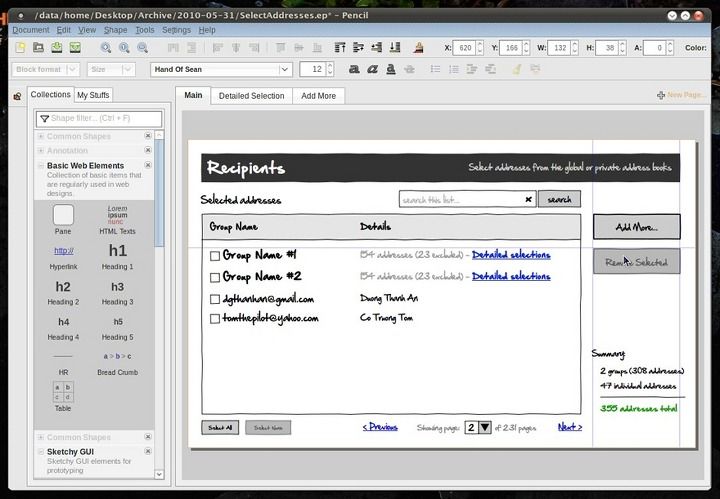The image size is (720, 499).
Task: Click the search button beside search field
Action: (x=559, y=199)
